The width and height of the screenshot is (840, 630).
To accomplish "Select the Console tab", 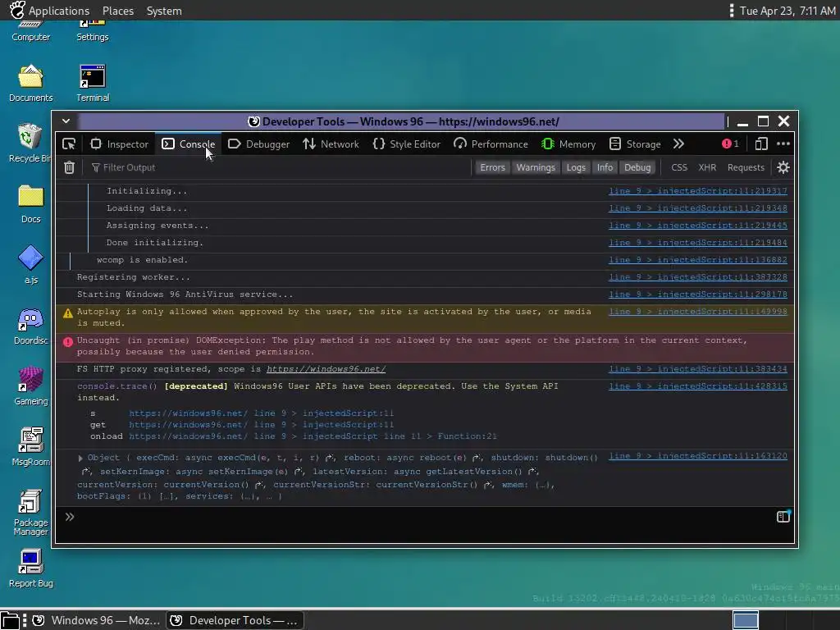I will click(x=189, y=144).
